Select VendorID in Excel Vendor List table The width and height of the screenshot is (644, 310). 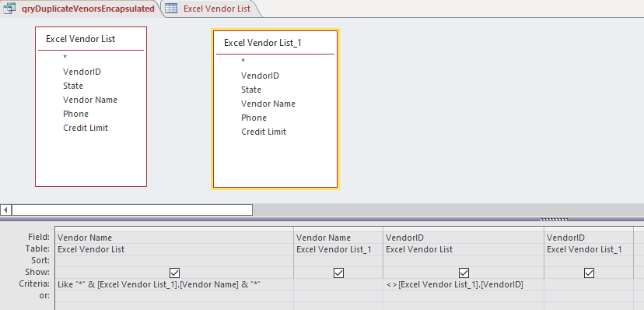82,72
